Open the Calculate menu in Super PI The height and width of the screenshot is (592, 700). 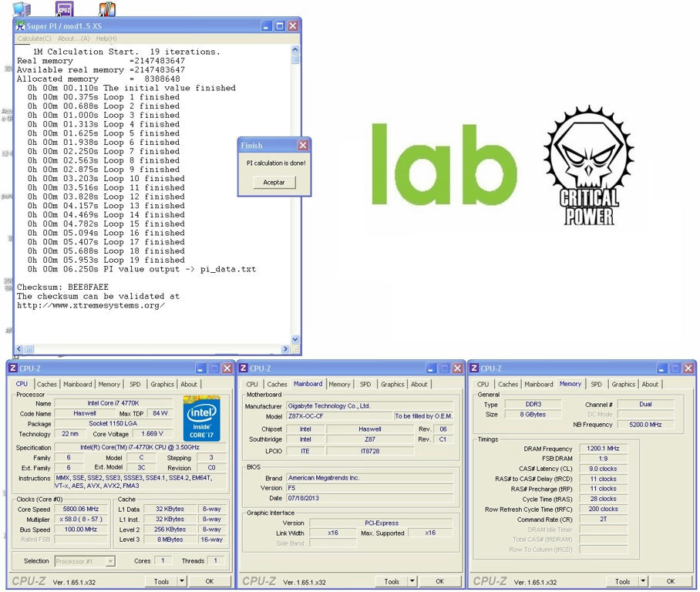coord(35,39)
